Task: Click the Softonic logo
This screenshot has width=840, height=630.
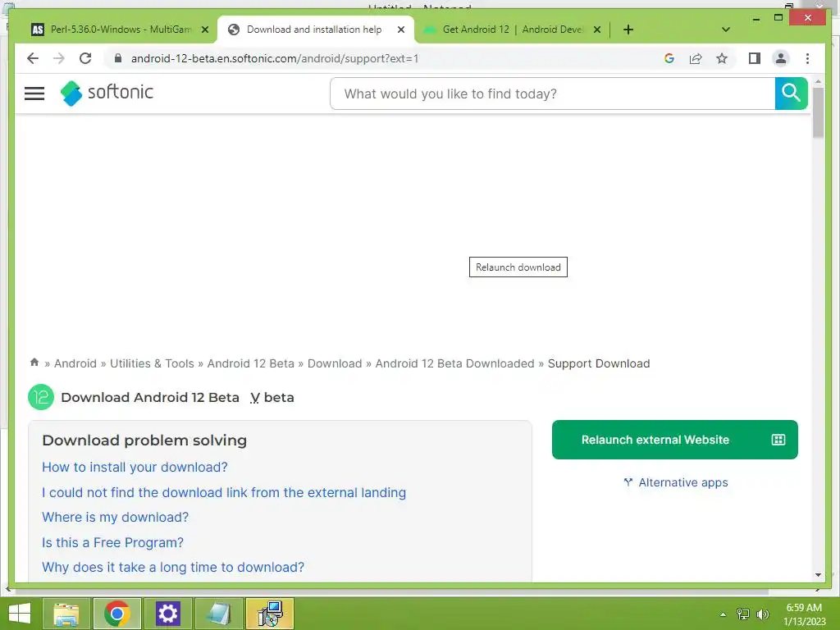Action: pyautogui.click(x=107, y=93)
